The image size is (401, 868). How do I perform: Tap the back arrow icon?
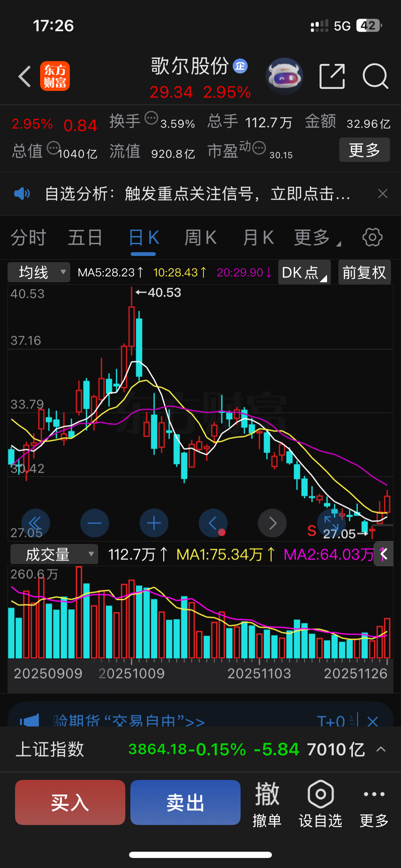click(x=25, y=76)
